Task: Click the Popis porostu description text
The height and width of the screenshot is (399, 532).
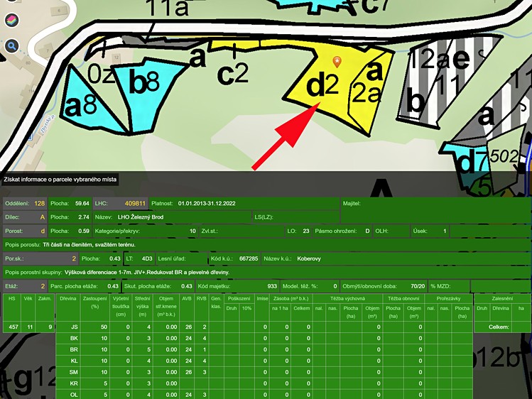Action: pyautogui.click(x=89, y=244)
